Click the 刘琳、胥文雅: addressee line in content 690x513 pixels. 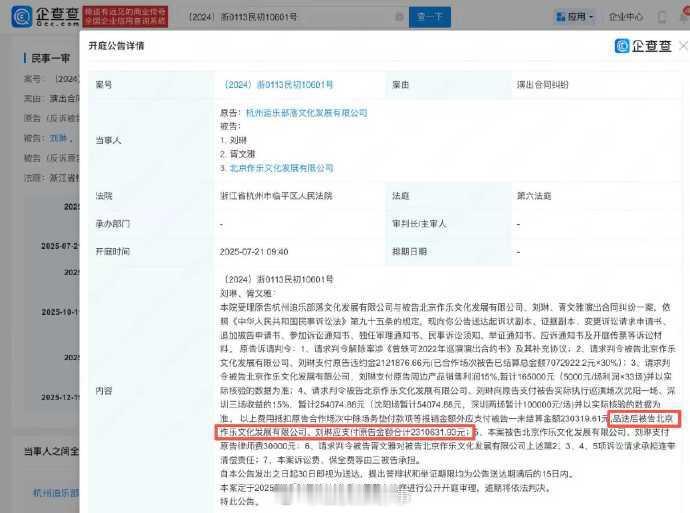tap(247, 293)
